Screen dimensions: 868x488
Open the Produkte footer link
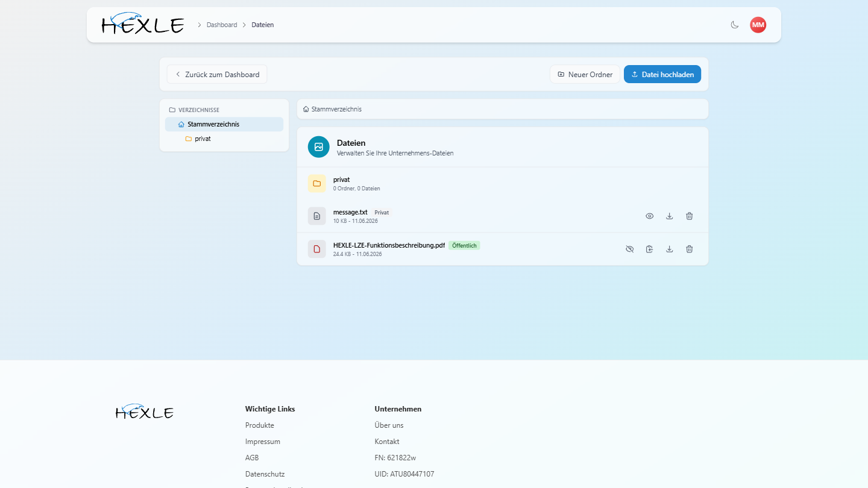pos(260,425)
